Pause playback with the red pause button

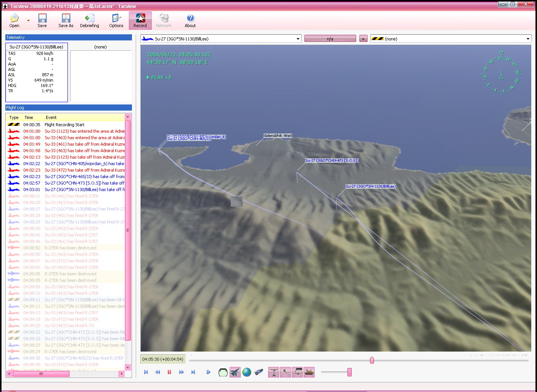tap(169, 372)
